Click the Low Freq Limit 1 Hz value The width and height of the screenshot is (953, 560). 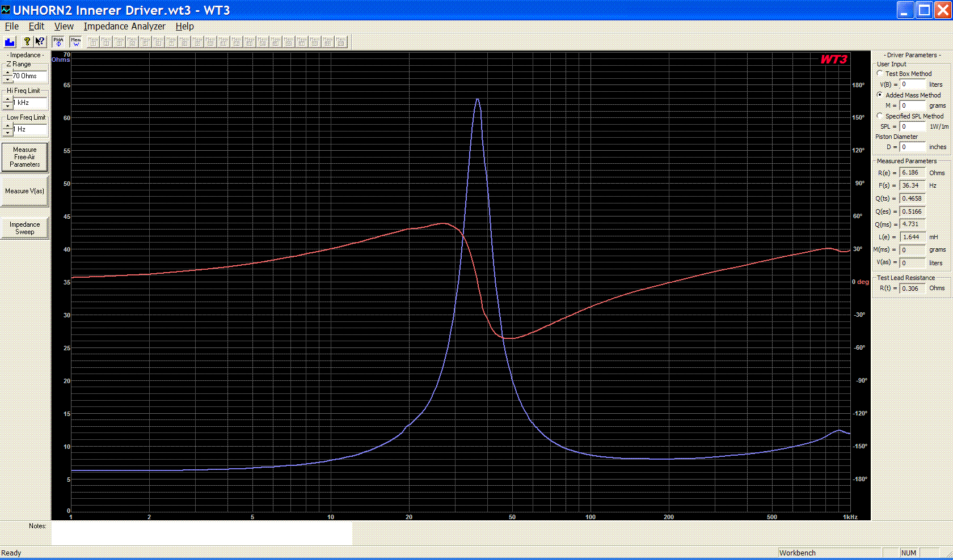[x=30, y=129]
